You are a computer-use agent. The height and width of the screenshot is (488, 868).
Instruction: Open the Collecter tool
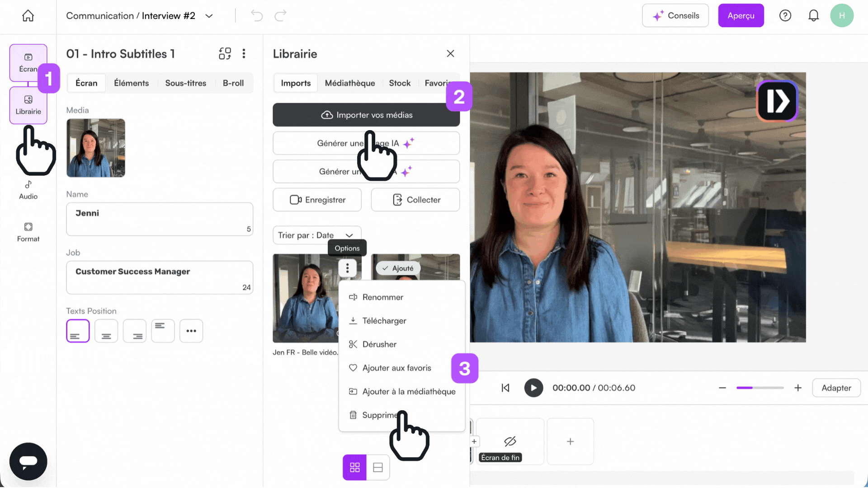click(415, 199)
